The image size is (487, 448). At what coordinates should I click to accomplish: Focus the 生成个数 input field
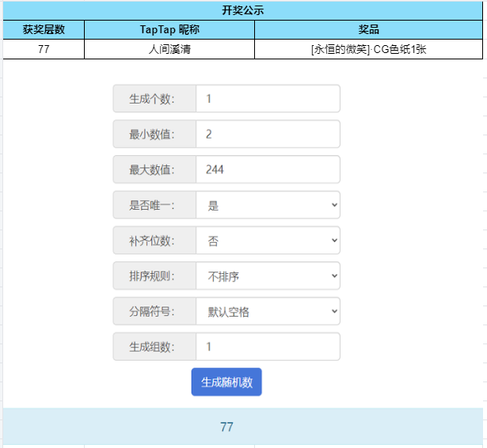268,99
